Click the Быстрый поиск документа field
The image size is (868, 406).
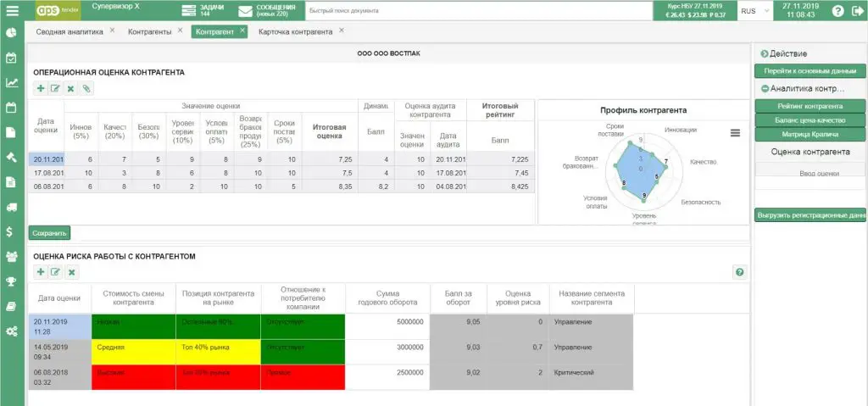click(x=478, y=10)
